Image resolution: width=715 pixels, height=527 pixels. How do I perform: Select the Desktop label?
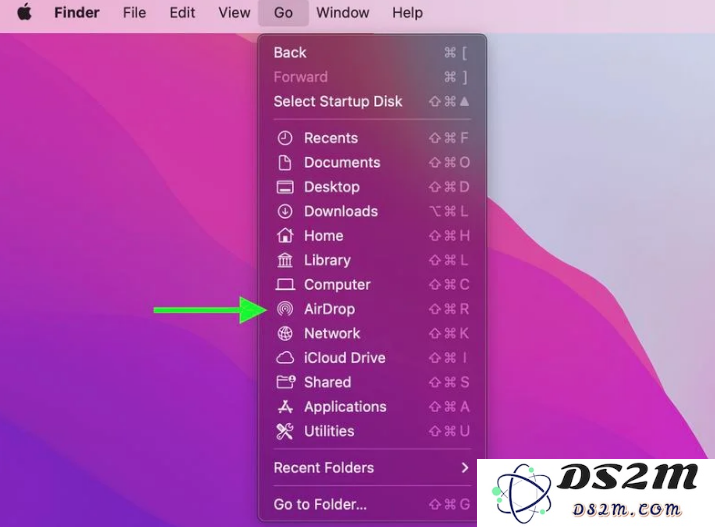332,187
